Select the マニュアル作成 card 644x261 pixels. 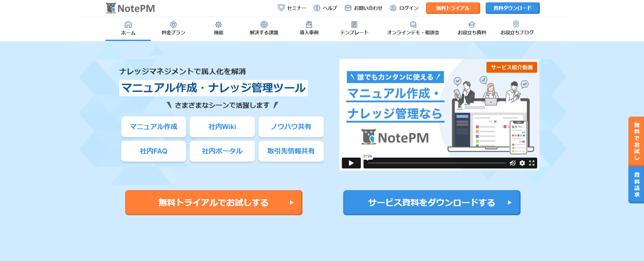[154, 127]
